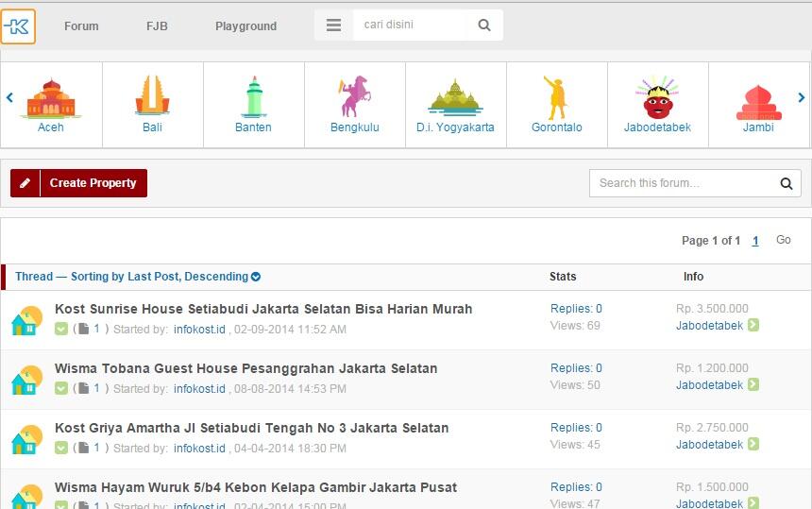Expand green dropdown under Wisma Tobana title
This screenshot has width=812, height=509.
point(61,388)
